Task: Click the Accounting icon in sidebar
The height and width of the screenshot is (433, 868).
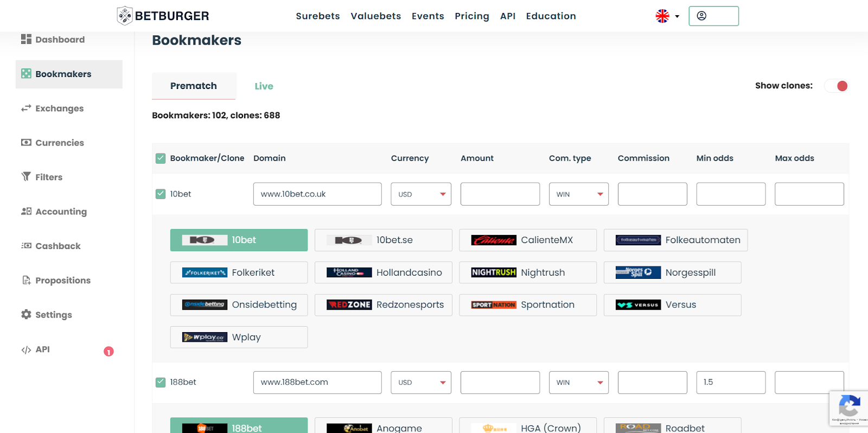Action: [x=26, y=211]
